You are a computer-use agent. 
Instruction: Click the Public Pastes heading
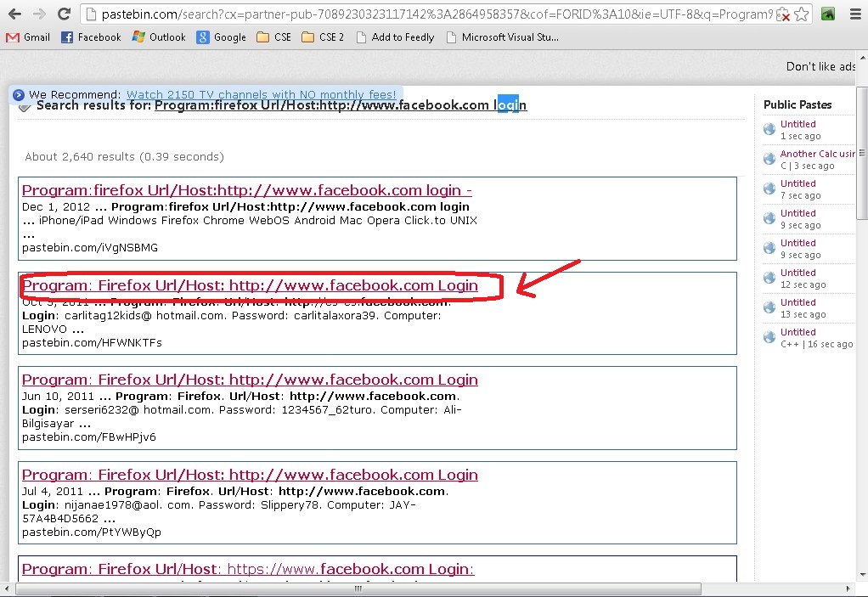(x=798, y=104)
